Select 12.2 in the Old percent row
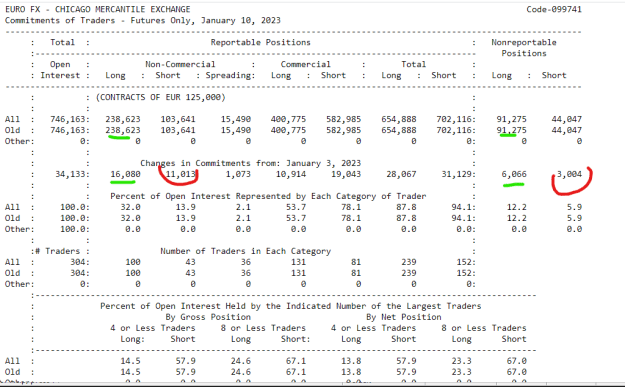Screen dimensions: 625x387 (x=517, y=218)
